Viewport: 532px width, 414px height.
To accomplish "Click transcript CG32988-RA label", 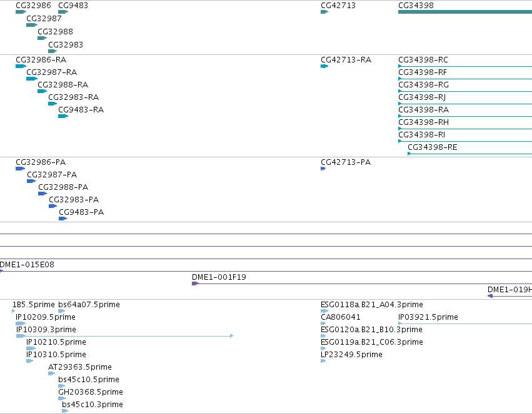I will tap(63, 85).
